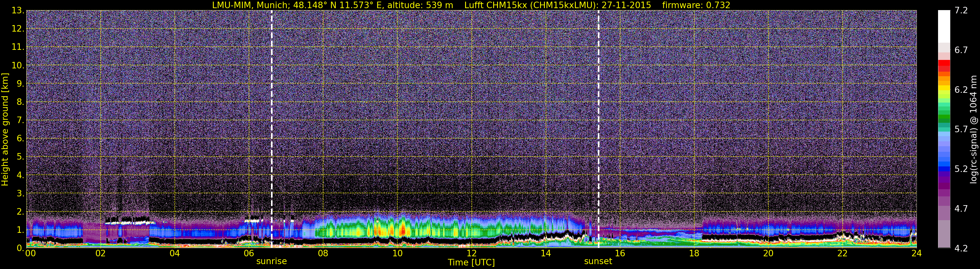The width and height of the screenshot is (980, 269).
Task: Click the time axis tick label 14
Action: pos(545,253)
